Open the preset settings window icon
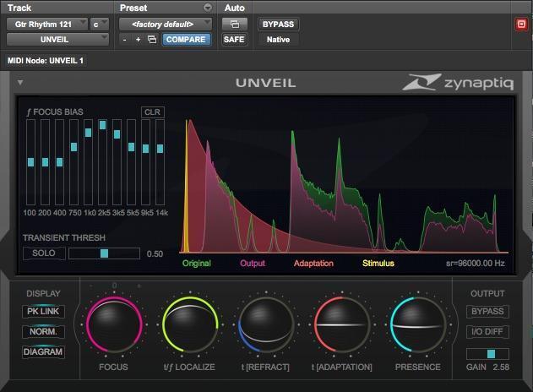Image resolution: width=533 pixels, height=392 pixels. point(152,40)
